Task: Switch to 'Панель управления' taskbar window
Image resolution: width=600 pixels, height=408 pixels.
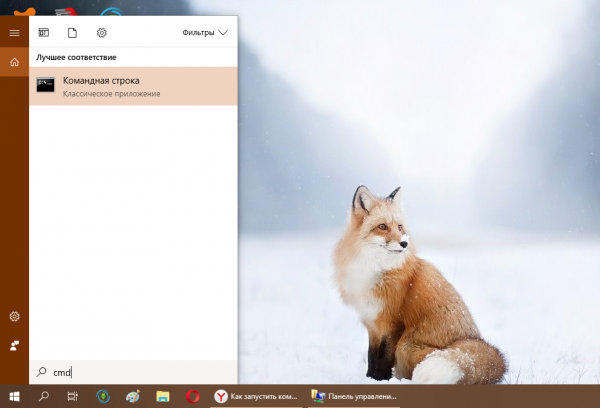Action: tap(353, 396)
